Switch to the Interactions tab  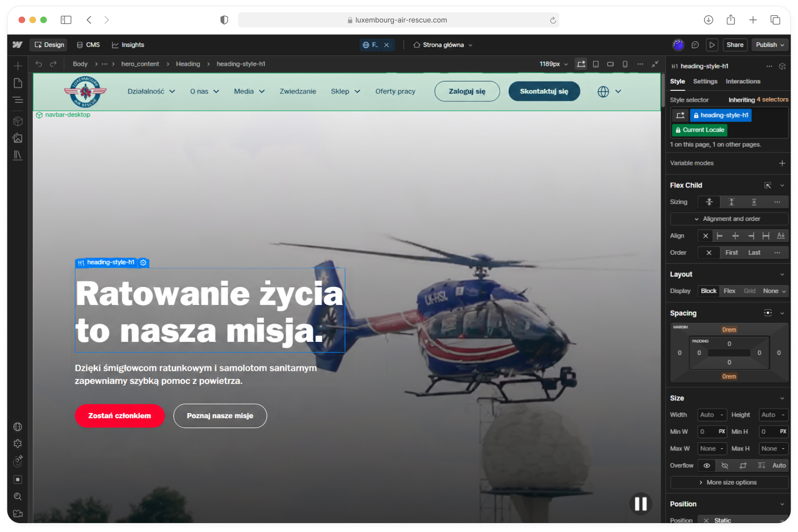(x=743, y=81)
